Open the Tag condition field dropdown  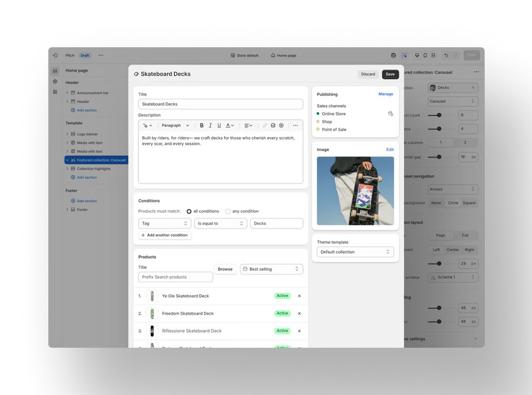(164, 223)
